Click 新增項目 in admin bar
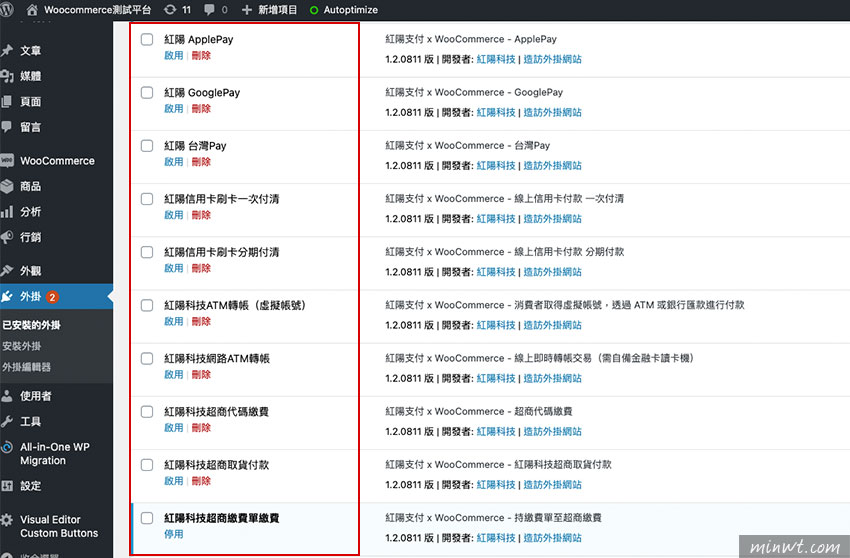This screenshot has width=850, height=558. (x=277, y=10)
